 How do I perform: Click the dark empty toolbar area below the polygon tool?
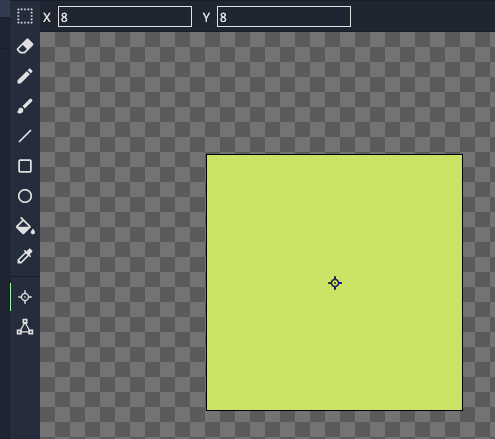25,387
